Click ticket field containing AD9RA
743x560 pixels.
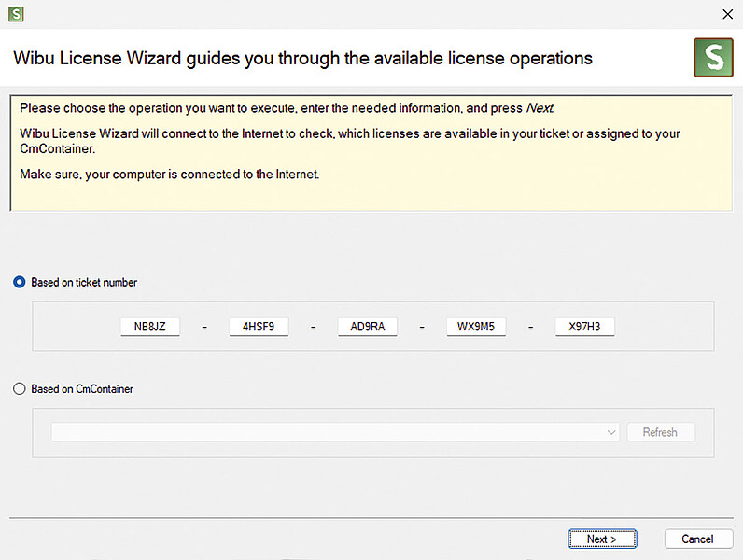click(367, 327)
